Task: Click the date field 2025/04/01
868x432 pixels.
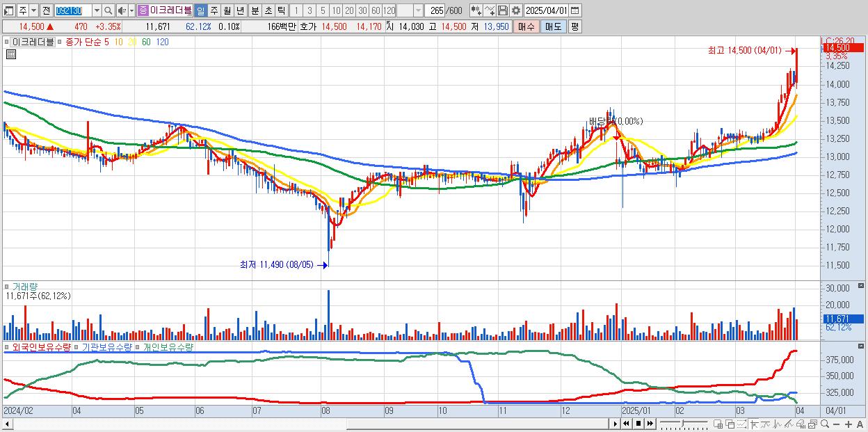Action: point(547,10)
